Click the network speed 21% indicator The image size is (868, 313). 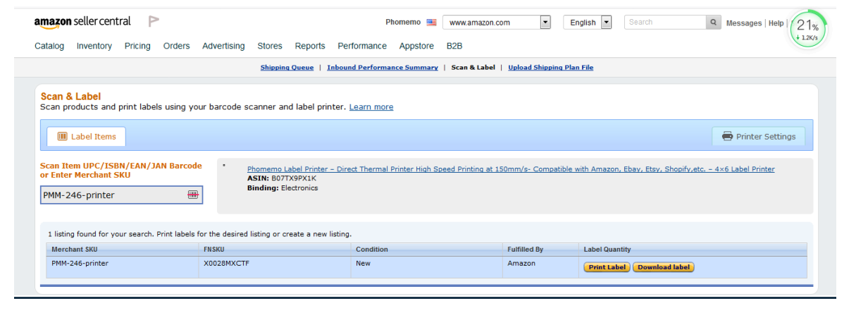[807, 30]
